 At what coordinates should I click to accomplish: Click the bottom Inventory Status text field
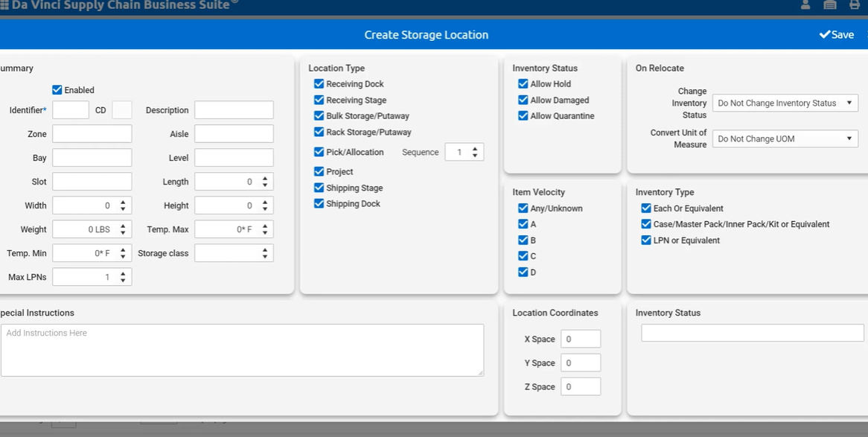point(752,334)
